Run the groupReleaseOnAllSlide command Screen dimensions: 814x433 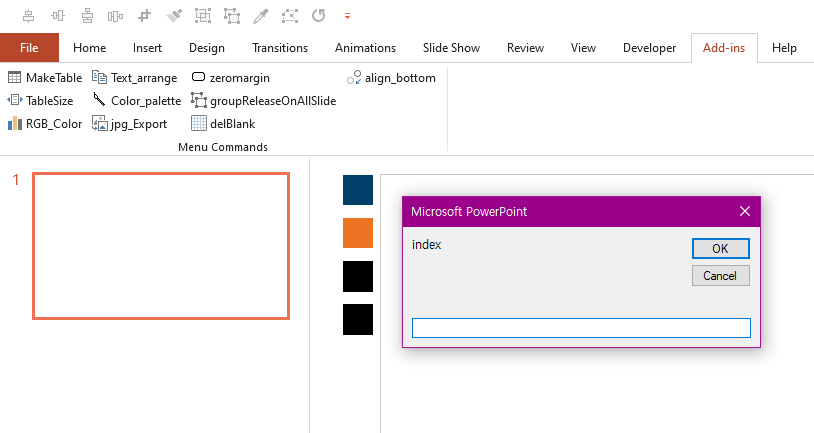(264, 101)
